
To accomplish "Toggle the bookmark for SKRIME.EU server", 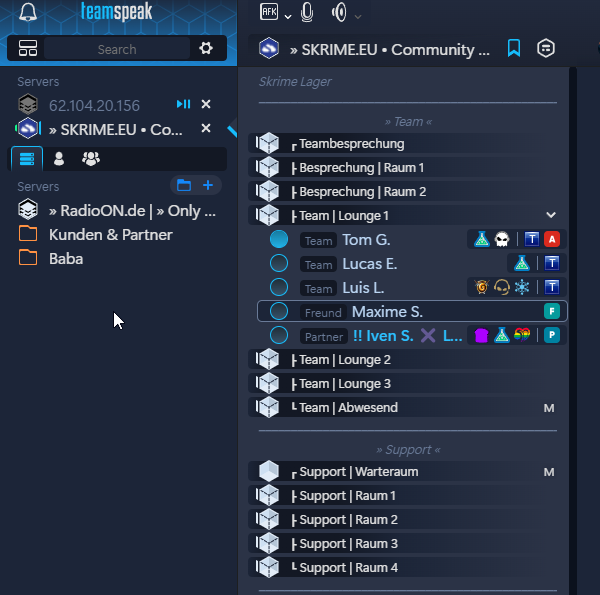I will 514,48.
